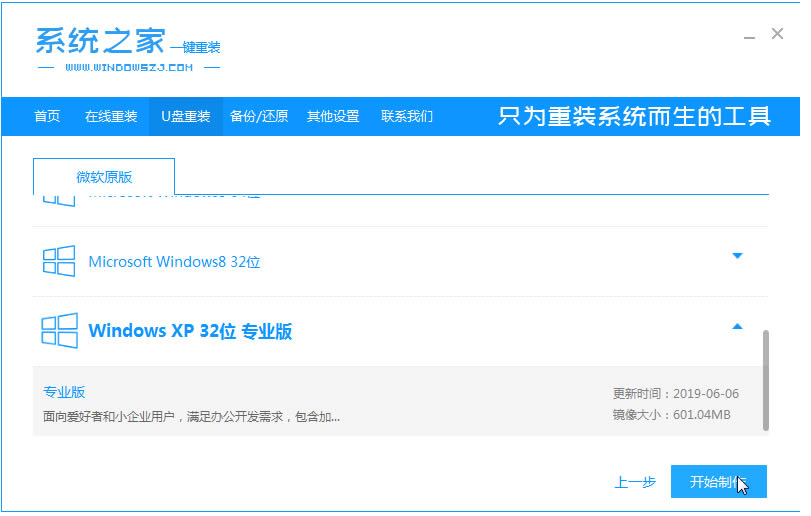811x516 pixels.
Task: Go back with 上一步 link
Action: [635, 482]
